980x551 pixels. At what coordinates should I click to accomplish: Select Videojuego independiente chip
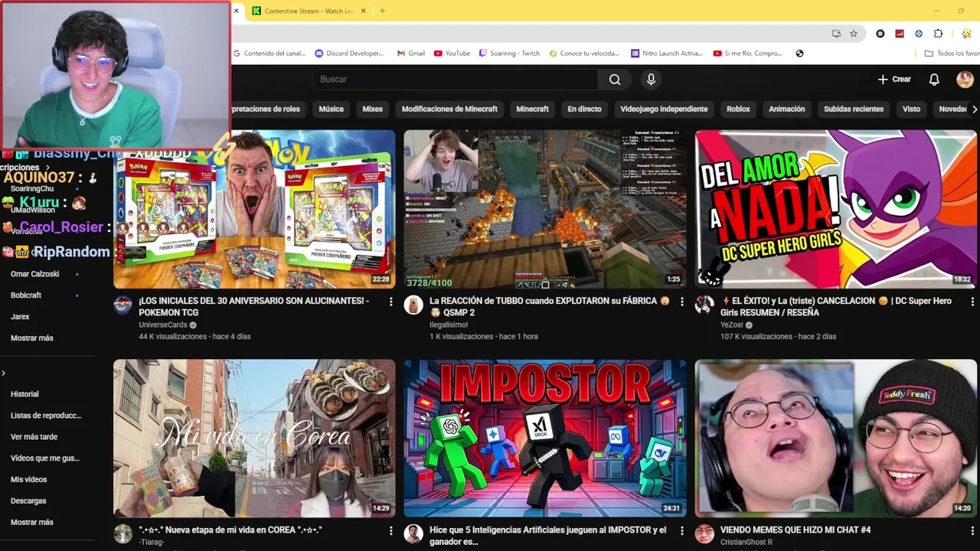tap(664, 109)
